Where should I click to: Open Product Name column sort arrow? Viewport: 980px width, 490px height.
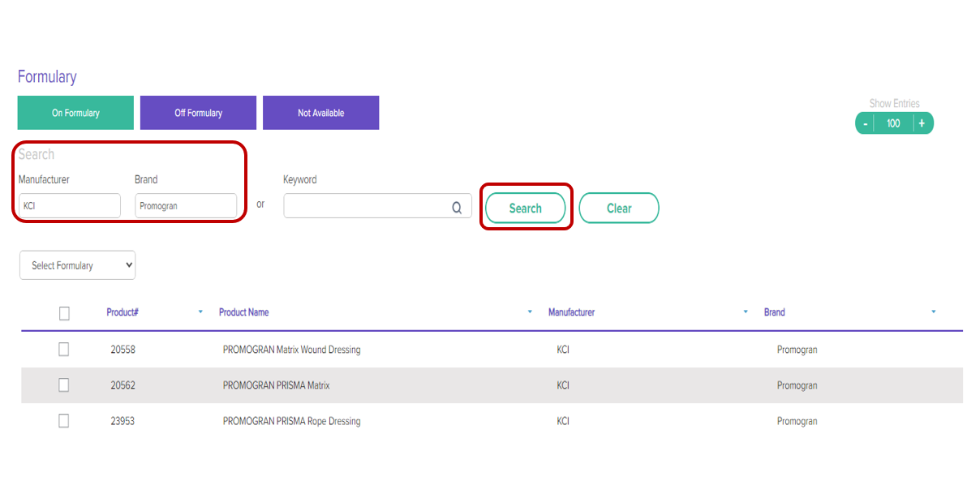(530, 312)
